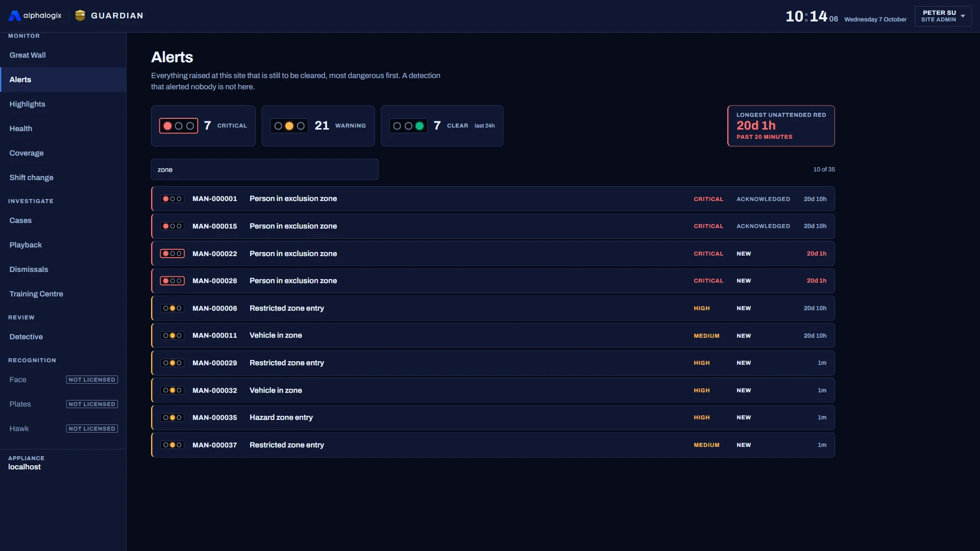Open the Dismissals page
Viewport: 980px width, 551px height.
[63, 269]
